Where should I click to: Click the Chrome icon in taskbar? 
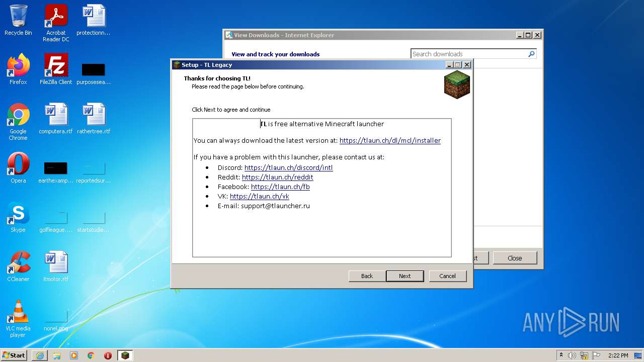pyautogui.click(x=91, y=355)
